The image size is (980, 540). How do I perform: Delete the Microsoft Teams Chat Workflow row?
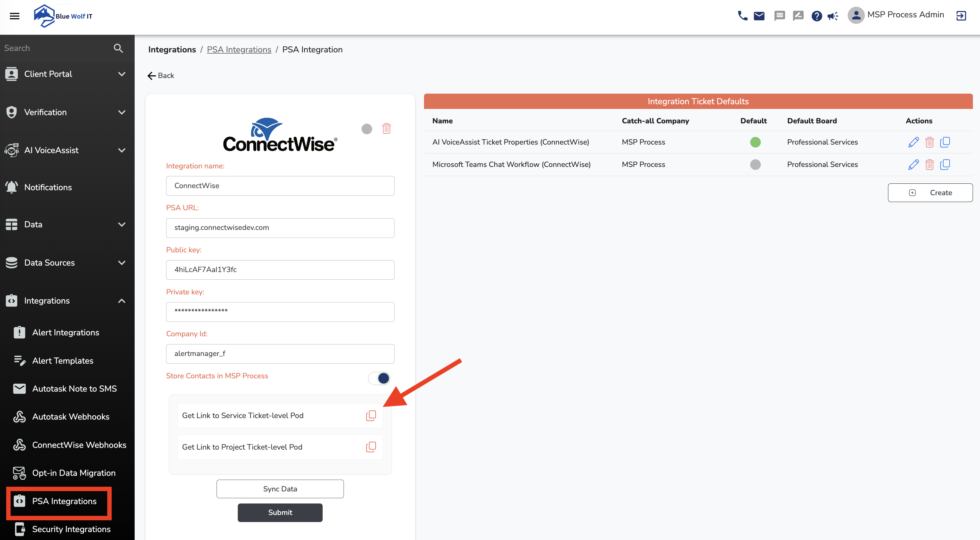tap(929, 165)
